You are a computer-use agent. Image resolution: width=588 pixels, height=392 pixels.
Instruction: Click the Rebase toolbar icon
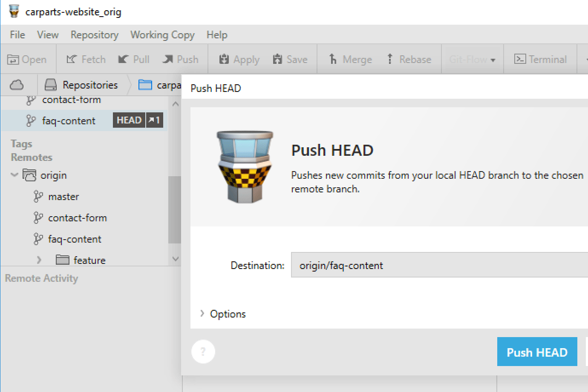click(409, 59)
